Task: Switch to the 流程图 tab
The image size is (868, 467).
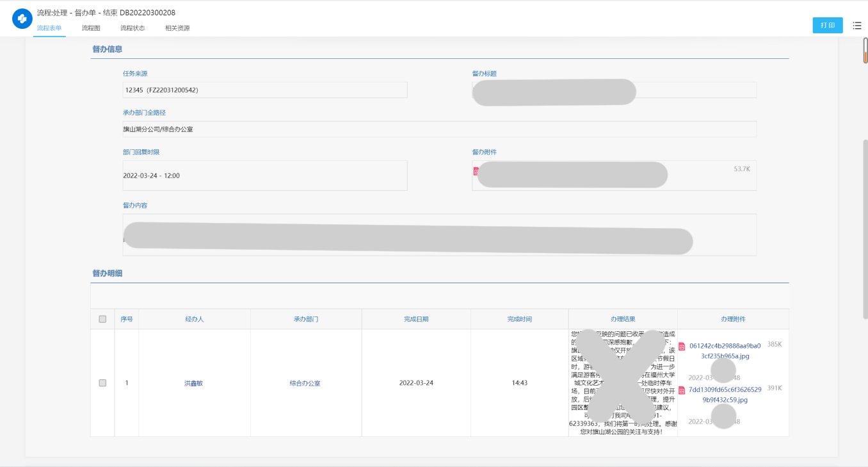Action: (x=91, y=28)
